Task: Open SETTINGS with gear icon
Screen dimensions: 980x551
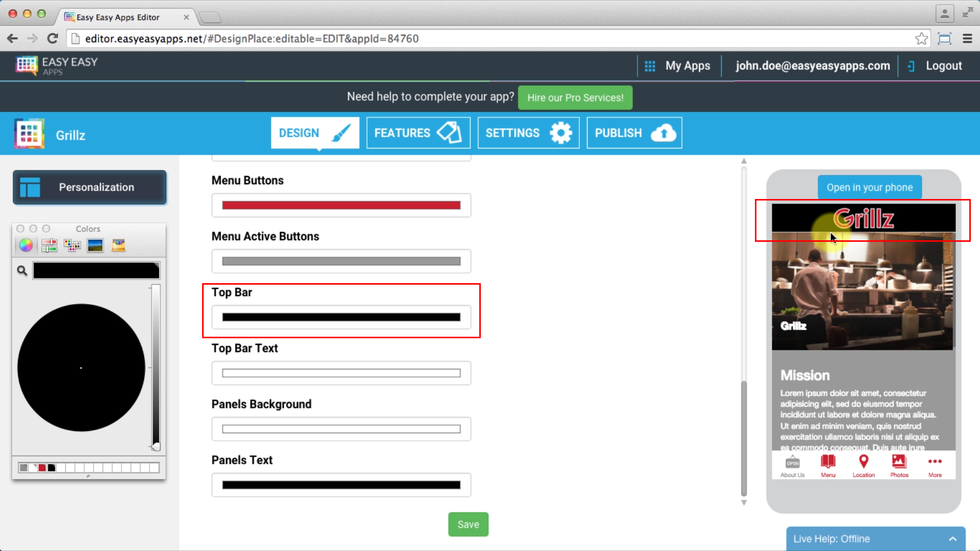Action: [528, 133]
